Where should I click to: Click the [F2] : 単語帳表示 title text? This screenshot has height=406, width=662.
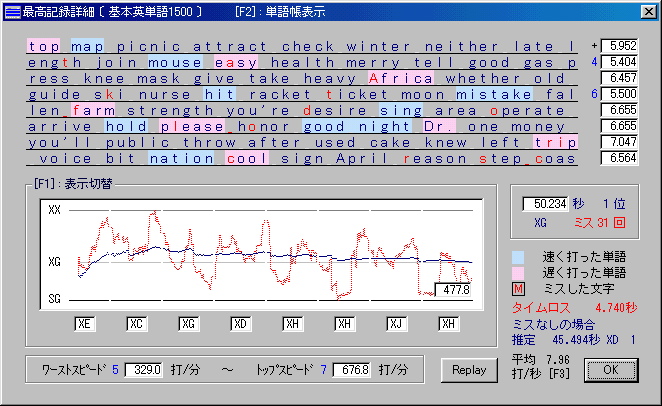280,12
